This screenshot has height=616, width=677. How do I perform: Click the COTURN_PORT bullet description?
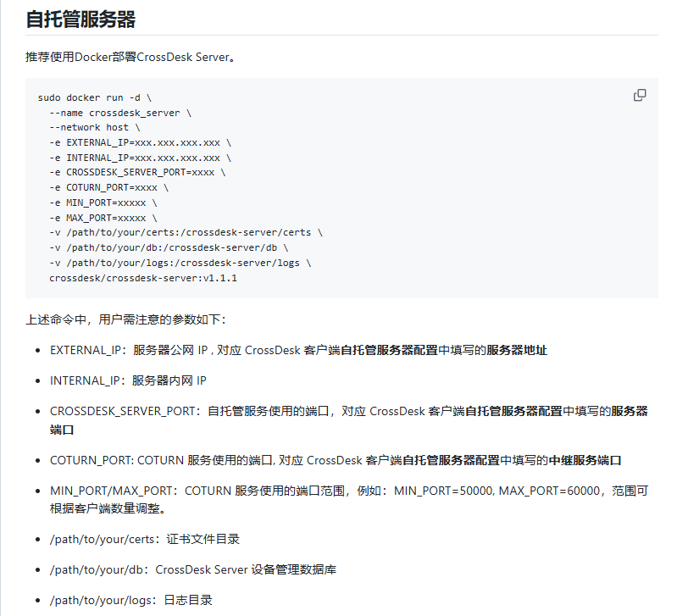tap(336, 461)
